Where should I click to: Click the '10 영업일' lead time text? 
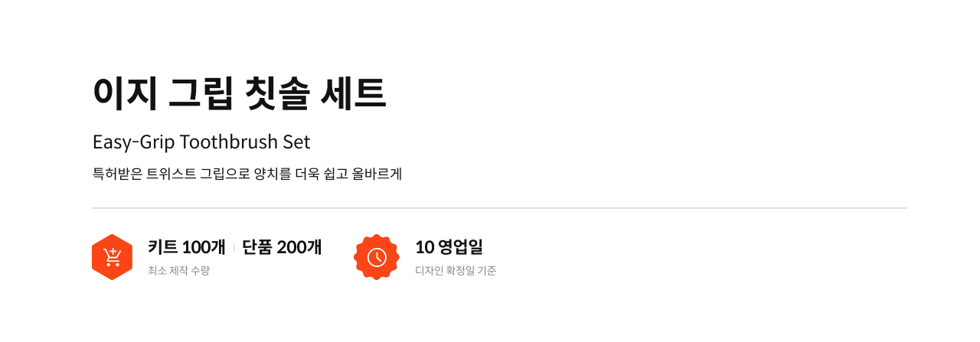pos(449,247)
